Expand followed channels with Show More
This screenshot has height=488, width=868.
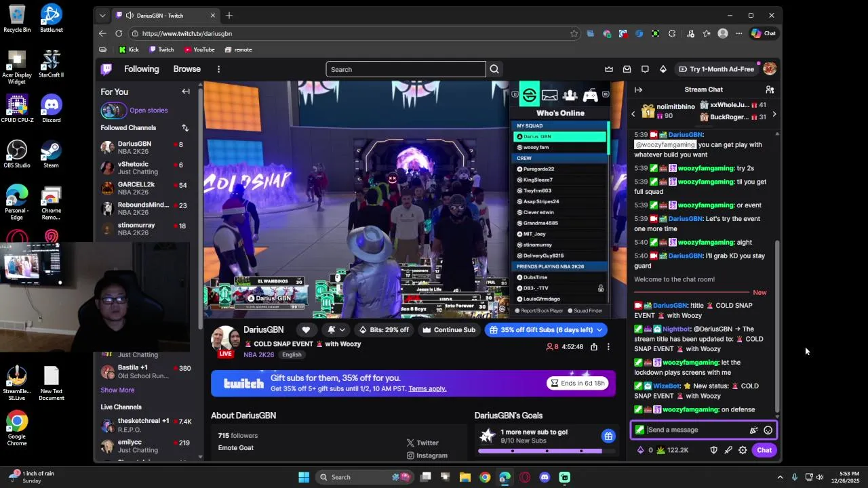[x=117, y=390]
